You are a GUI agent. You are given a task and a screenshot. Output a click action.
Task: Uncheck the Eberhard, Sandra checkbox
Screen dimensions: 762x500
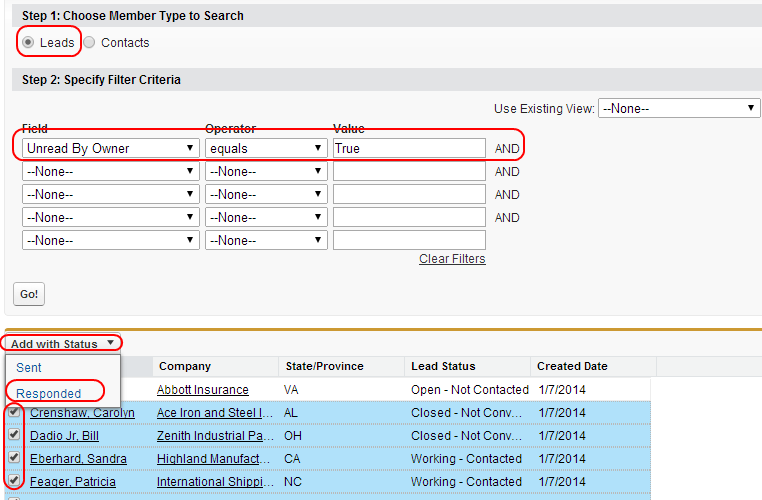pos(14,457)
